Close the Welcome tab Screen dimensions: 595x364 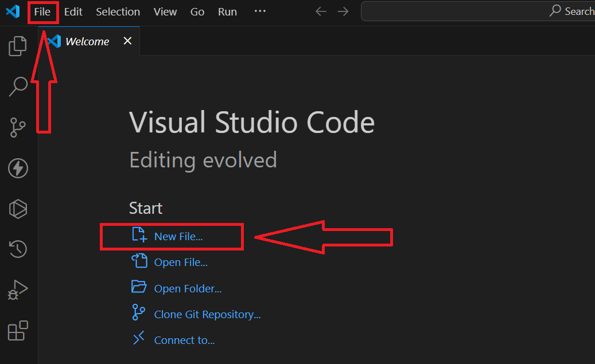point(127,41)
